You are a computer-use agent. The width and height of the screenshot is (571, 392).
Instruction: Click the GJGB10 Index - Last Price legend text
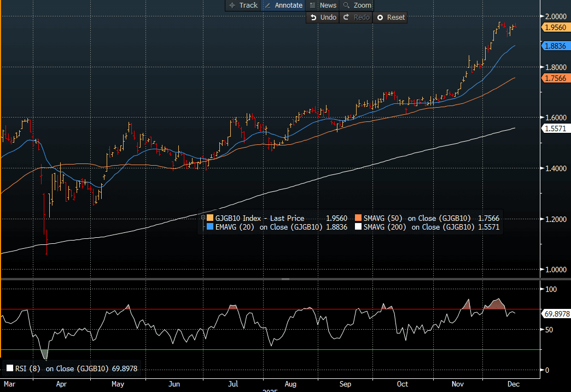[260, 219]
